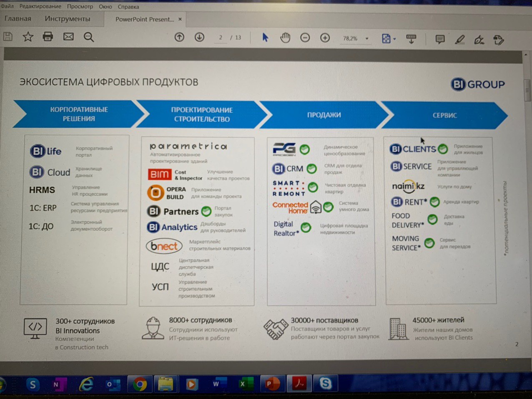Viewport: 532px width, 399px height.
Task: Click the BI Group logo on slide
Action: point(477,84)
